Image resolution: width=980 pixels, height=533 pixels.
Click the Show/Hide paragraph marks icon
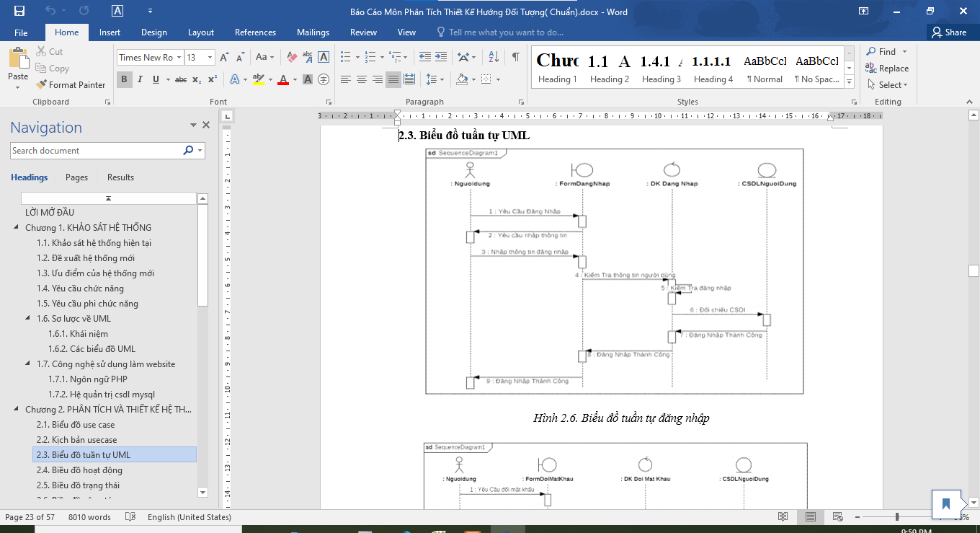(515, 57)
